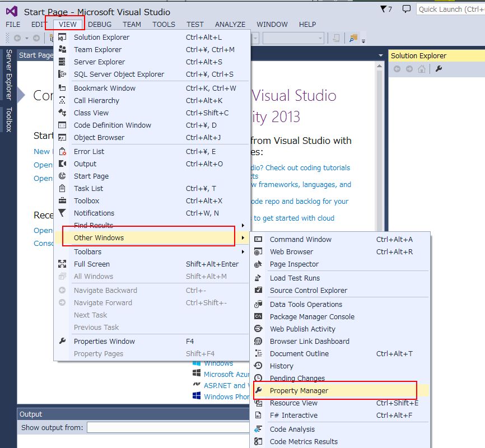This screenshot has height=448, width=485.
Task: Choose Resource View from submenu
Action: [x=341, y=403]
